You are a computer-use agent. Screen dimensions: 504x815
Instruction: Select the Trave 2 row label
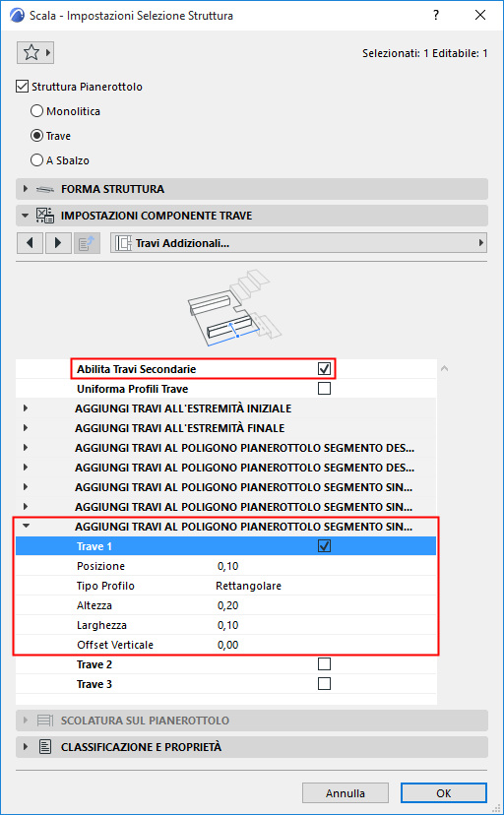point(94,664)
